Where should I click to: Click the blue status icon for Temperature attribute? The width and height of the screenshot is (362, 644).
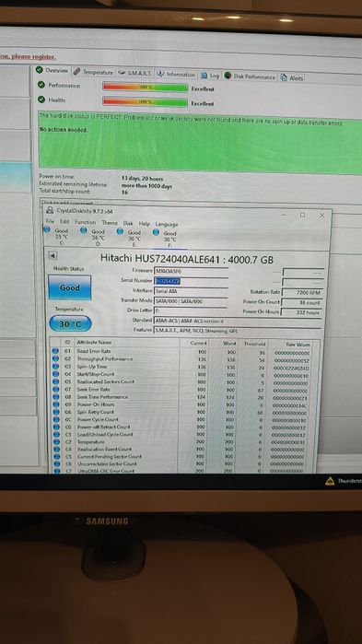pyautogui.click(x=56, y=441)
